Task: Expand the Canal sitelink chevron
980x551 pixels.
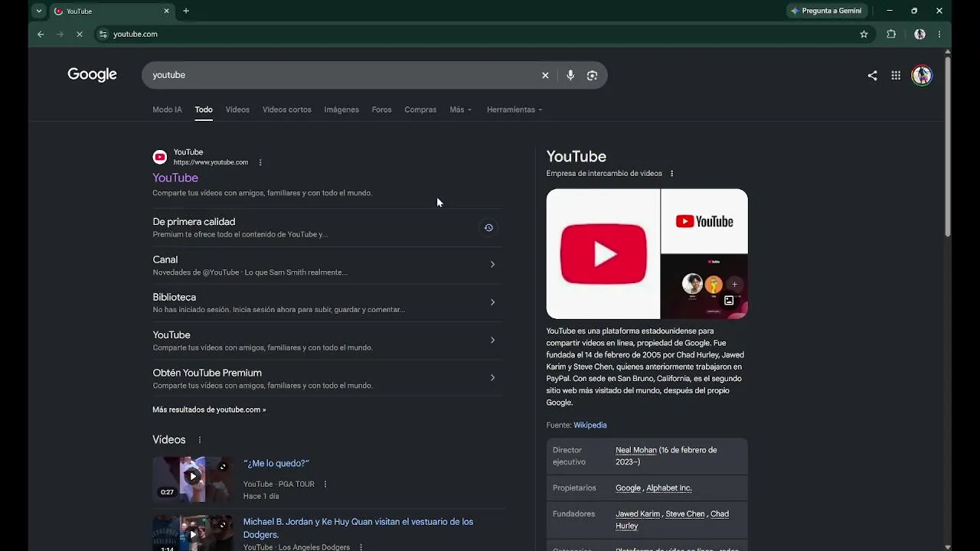Action: click(x=492, y=265)
